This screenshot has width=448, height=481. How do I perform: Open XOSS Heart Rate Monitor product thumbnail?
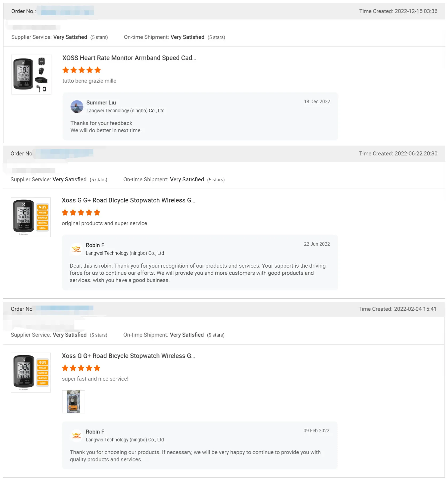click(x=31, y=75)
